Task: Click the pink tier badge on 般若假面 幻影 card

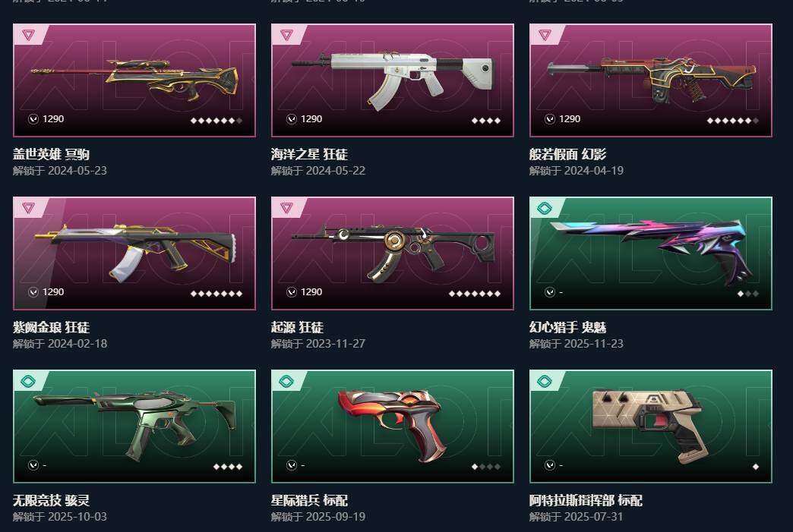Action: (545, 35)
